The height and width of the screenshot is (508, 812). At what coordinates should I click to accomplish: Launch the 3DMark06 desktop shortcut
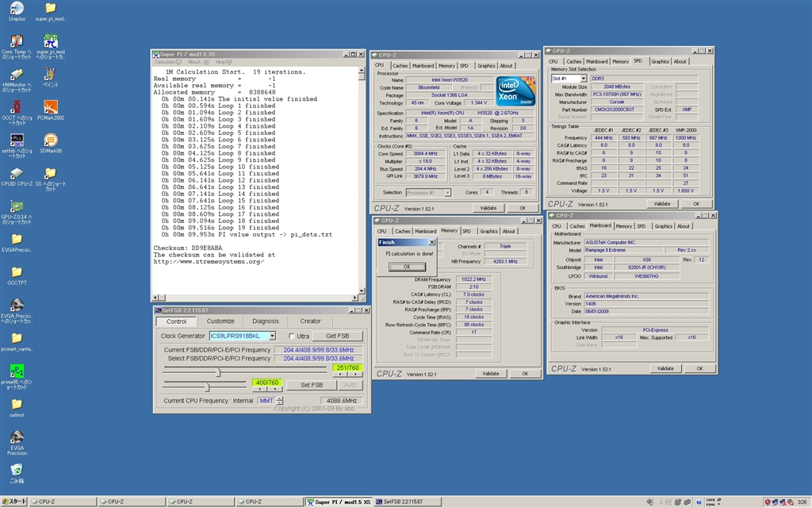point(51,140)
